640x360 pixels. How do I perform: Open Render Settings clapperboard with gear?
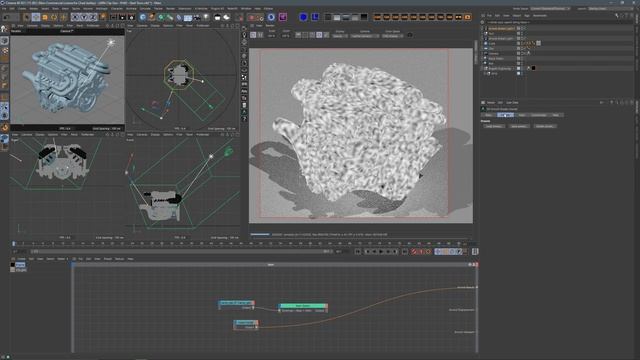point(131,17)
